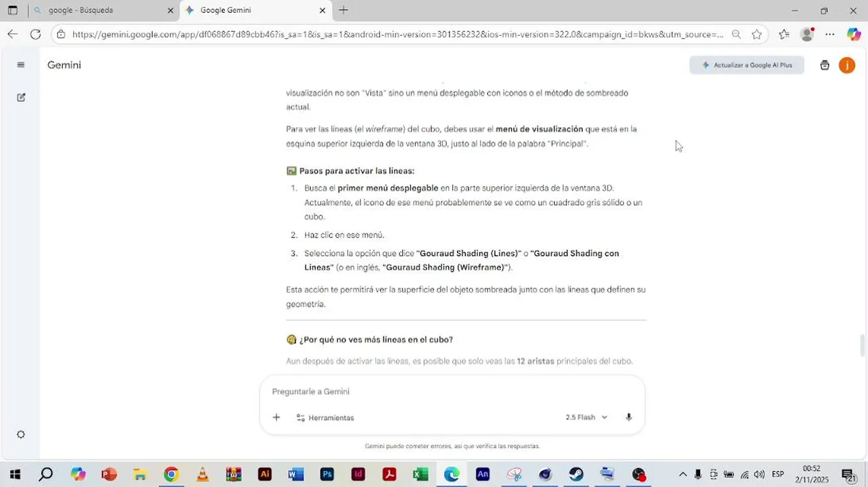Click the bold text menú de visualización
The width and height of the screenshot is (868, 487).
coord(539,129)
